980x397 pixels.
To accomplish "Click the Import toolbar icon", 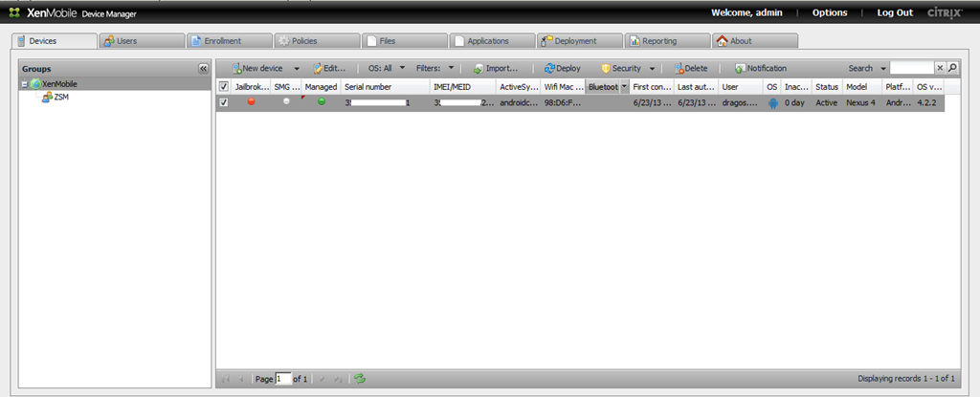I will click(x=478, y=69).
